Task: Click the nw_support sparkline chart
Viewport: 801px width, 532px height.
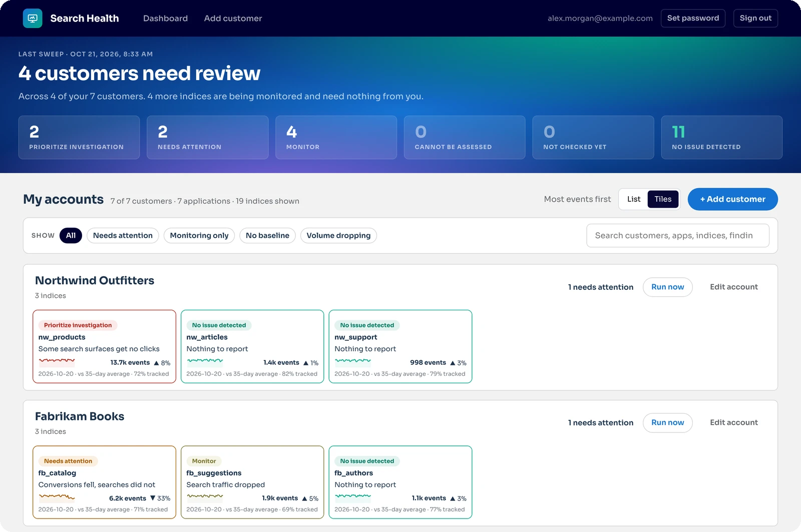Action: 353,362
